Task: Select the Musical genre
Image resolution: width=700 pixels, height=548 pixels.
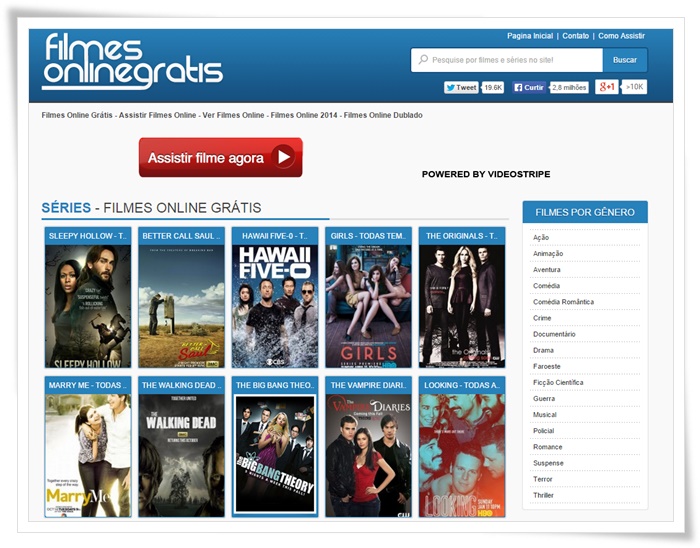Action: coord(545,414)
